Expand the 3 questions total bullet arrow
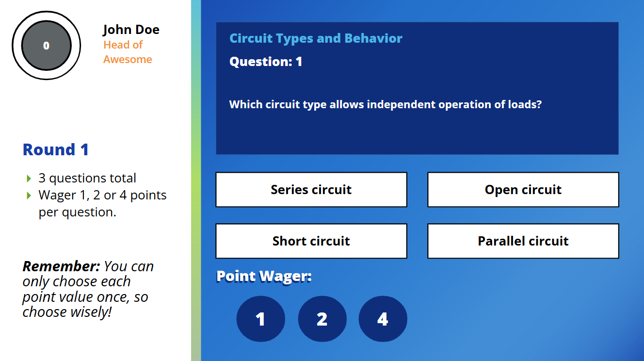Viewport: 644px width, 361px height. pyautogui.click(x=29, y=178)
